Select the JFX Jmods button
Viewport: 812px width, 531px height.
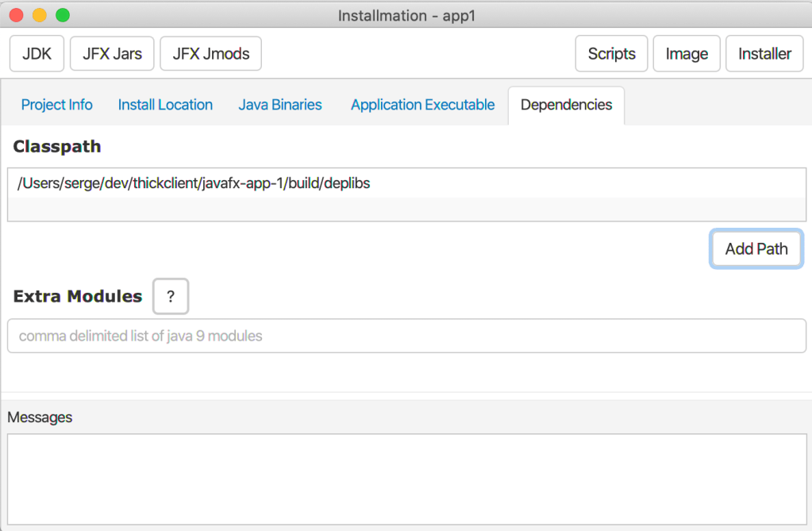click(x=210, y=54)
